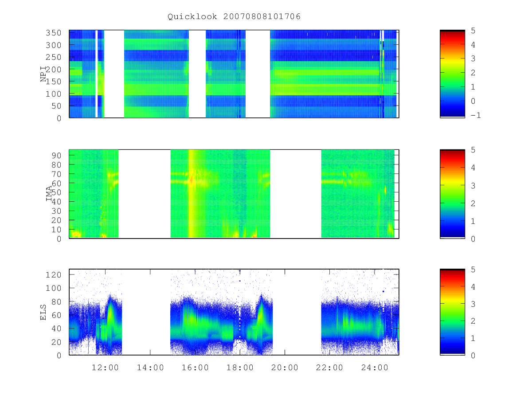Click the 18:00 time tick label
532x399 pixels.
(x=240, y=368)
